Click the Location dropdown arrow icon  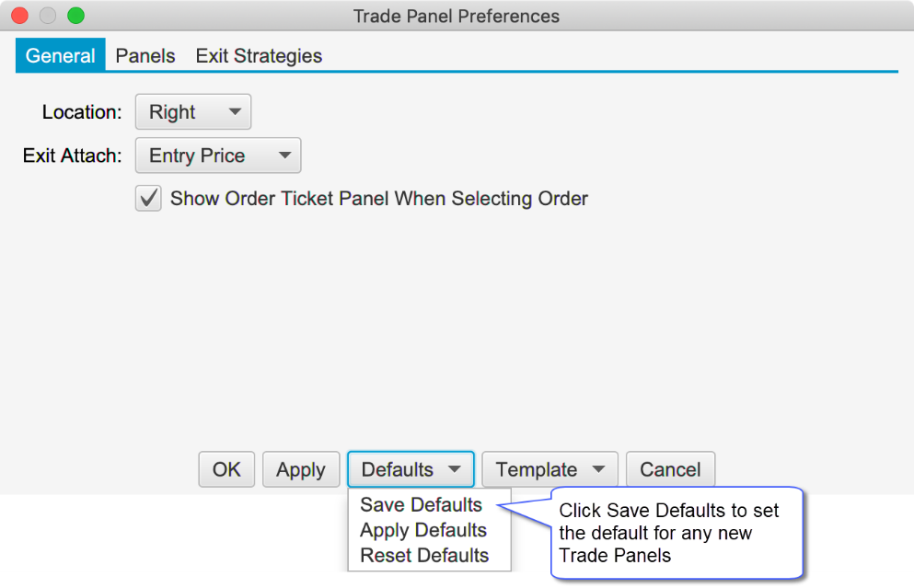click(235, 112)
